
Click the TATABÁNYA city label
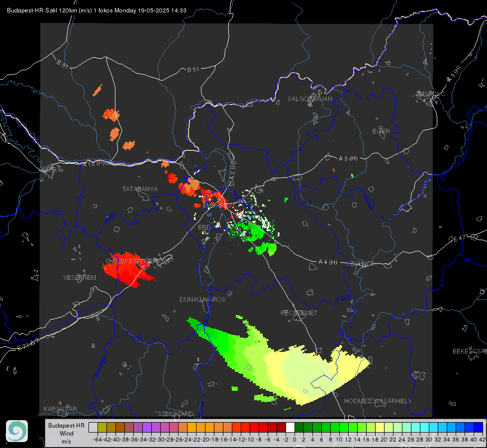pyautogui.click(x=140, y=189)
